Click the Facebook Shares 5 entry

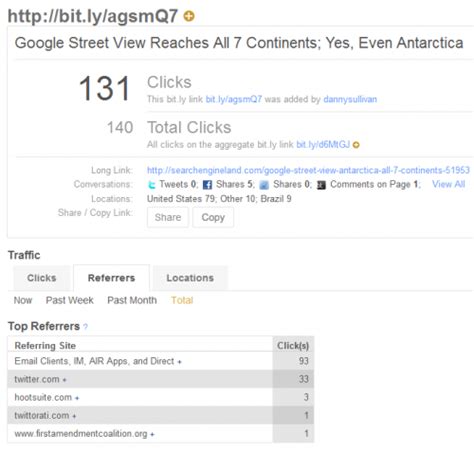(235, 184)
